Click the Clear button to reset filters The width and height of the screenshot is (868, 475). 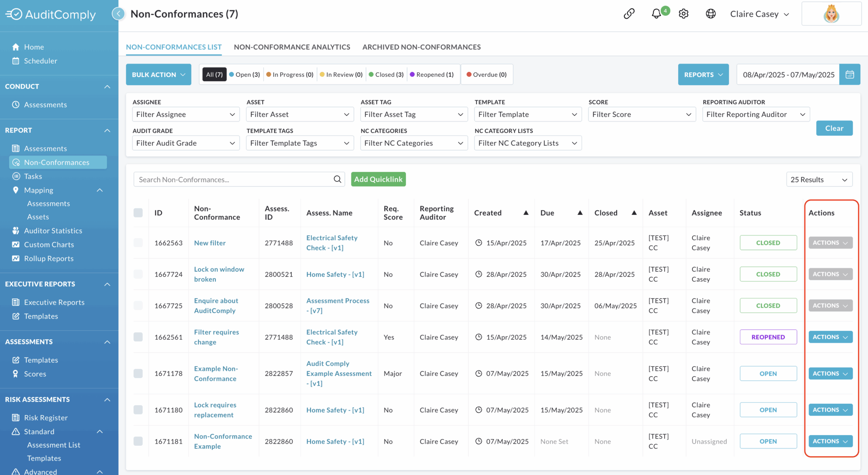(x=834, y=128)
